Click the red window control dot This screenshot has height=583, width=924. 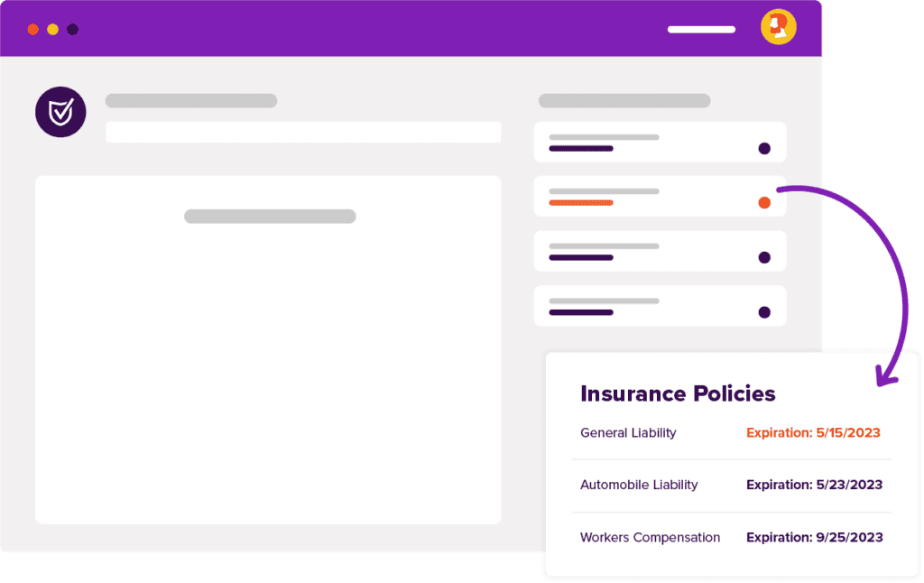click(x=33, y=30)
